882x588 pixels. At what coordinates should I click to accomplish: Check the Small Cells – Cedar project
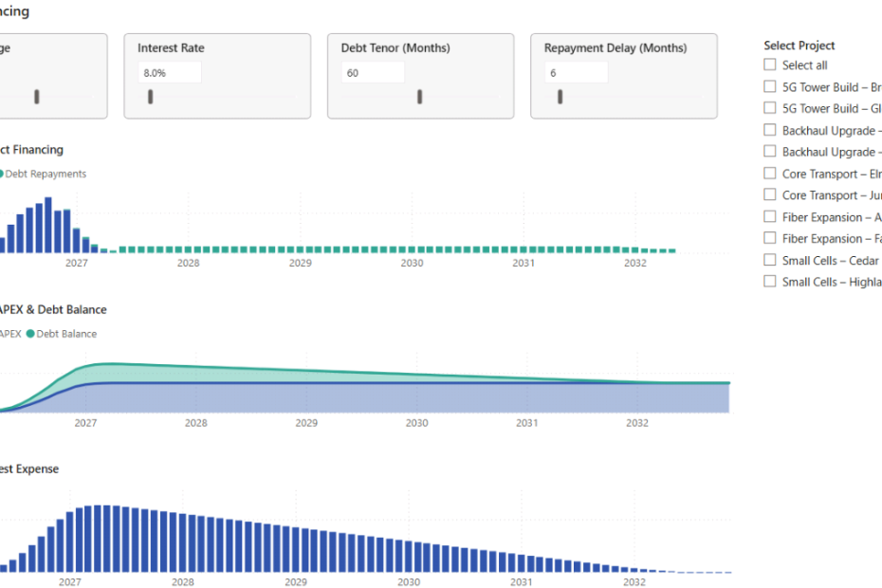point(769,260)
